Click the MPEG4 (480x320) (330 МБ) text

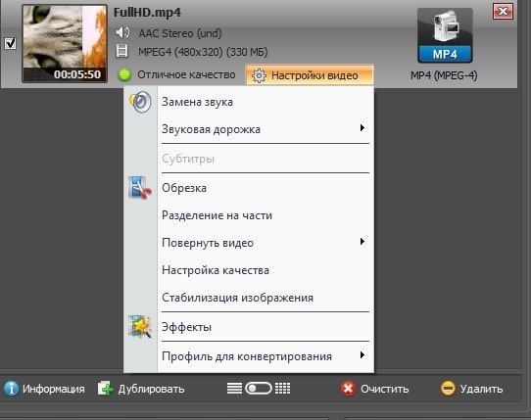[203, 52]
